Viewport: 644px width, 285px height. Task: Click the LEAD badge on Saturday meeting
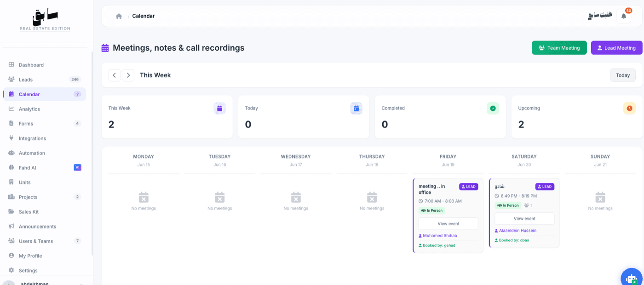click(x=545, y=186)
